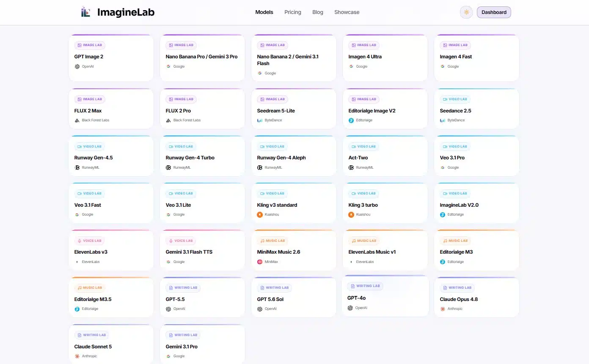Click RunwayML icon under Act-Two
Screen dimensions: 589x364
tap(351, 167)
